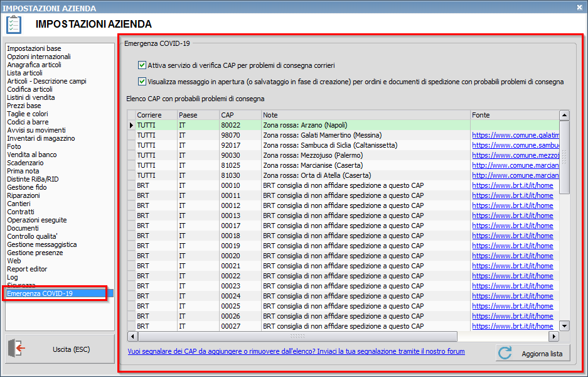Click the table scroll up arrow
The image size is (588, 377).
tap(564, 115)
